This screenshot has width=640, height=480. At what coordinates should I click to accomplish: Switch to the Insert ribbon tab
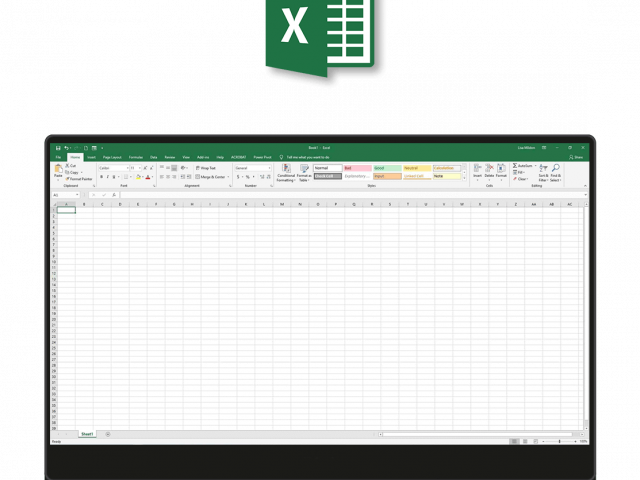91,157
